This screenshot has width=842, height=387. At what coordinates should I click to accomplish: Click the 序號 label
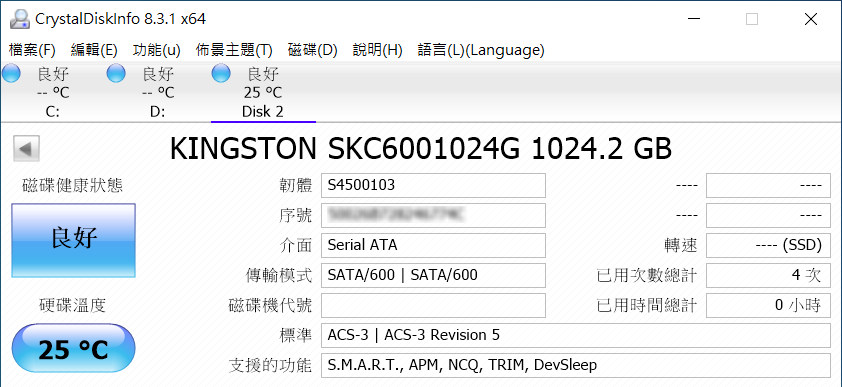click(296, 216)
